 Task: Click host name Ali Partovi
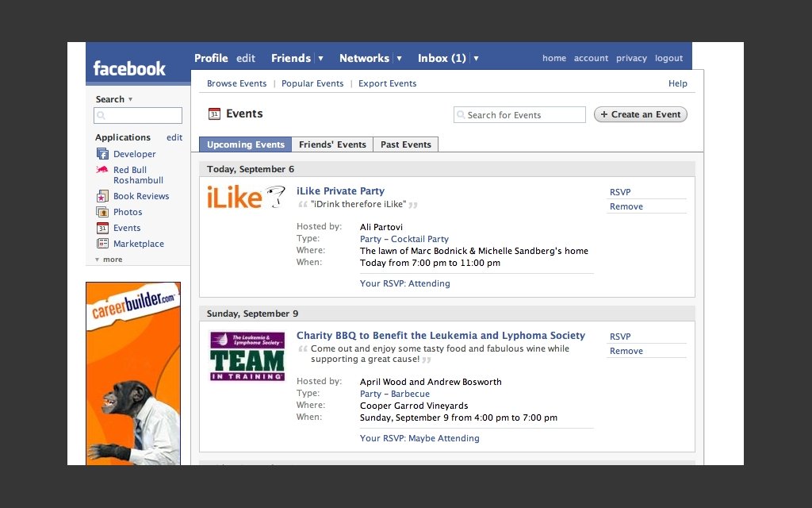(x=381, y=227)
